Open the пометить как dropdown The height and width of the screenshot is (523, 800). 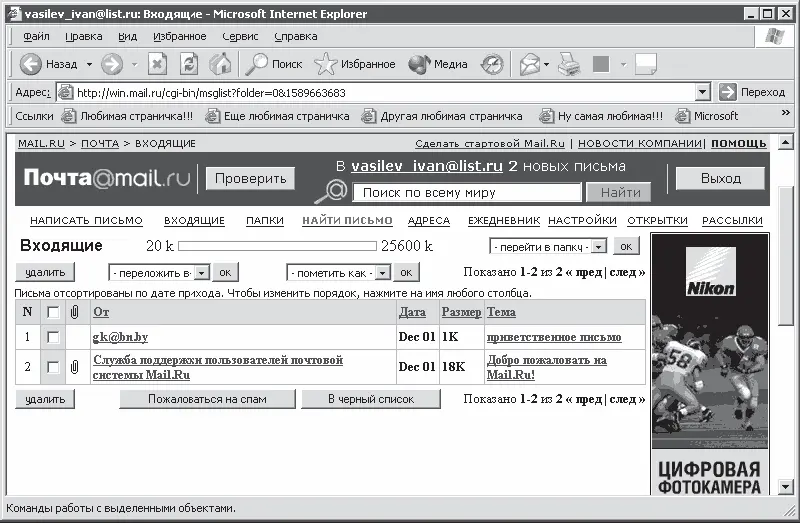[x=339, y=273]
